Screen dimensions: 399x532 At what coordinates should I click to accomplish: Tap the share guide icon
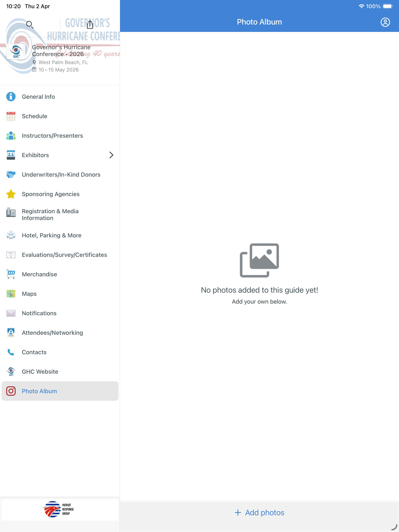tap(90, 24)
